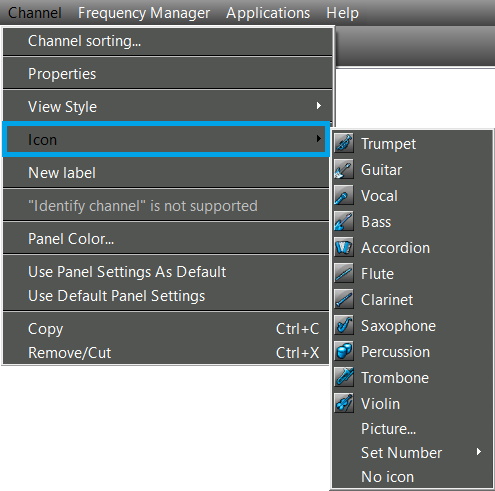This screenshot has height=491, width=495.
Task: Pick the Percussion drum icon
Action: pyautogui.click(x=344, y=352)
